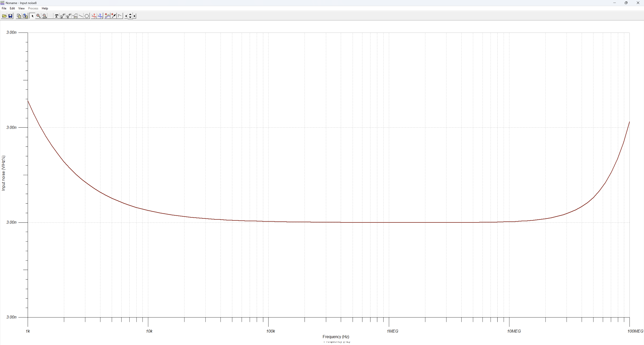644x345 pixels.
Task: Click the Copy icon in the toolbar
Action: pos(19,16)
